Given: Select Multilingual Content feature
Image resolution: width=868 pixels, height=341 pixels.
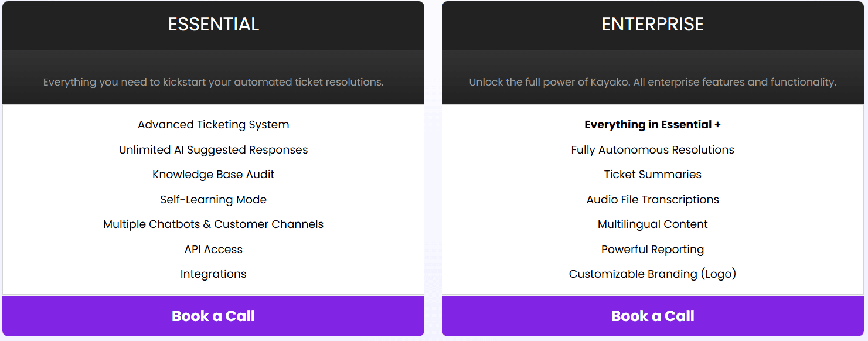Looking at the screenshot, I should (652, 224).
